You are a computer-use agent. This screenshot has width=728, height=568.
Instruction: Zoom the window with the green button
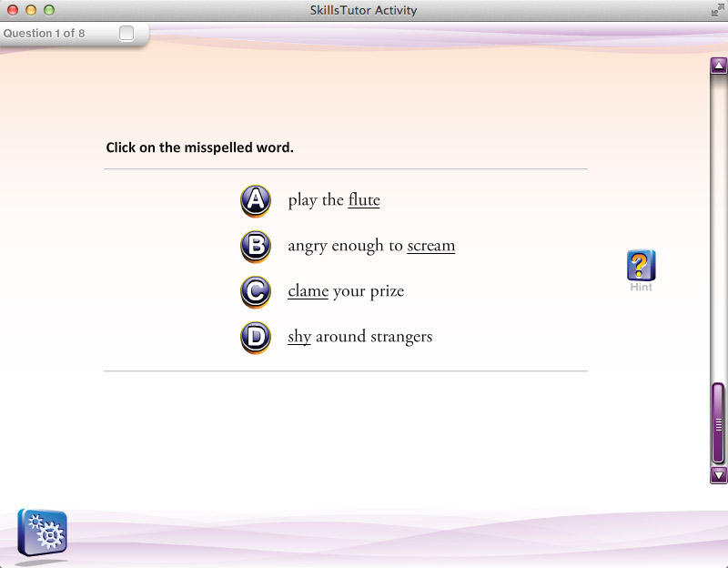(x=49, y=10)
